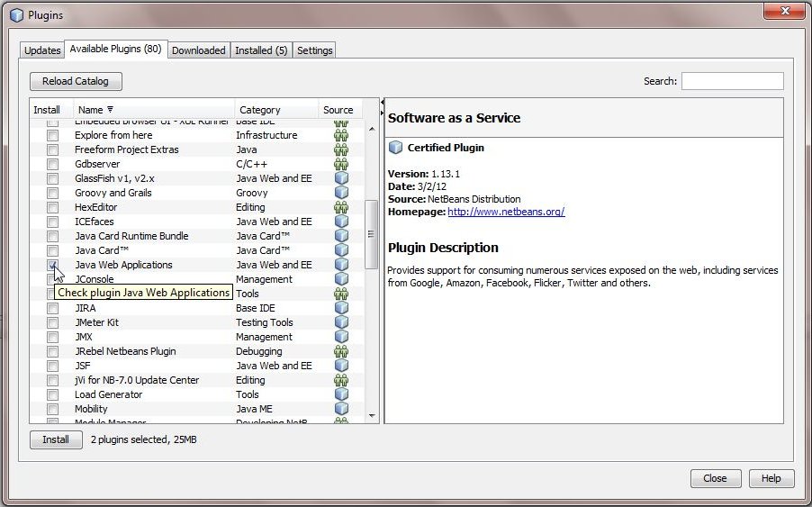
Task: Tick the Groovy and Grails checkbox
Action: [52, 194]
